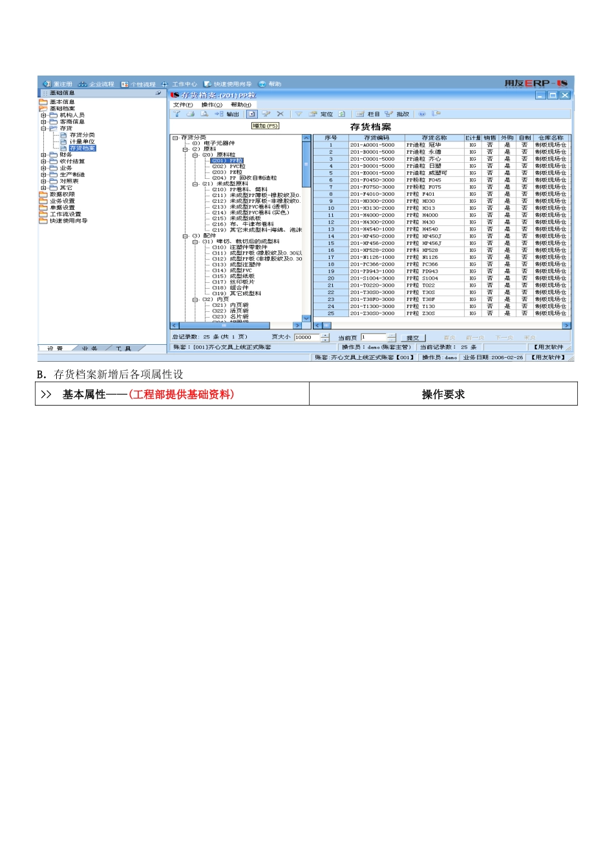Collapse the (21) 未成型原料 tree node
The height and width of the screenshot is (868, 614).
pyautogui.click(x=195, y=184)
